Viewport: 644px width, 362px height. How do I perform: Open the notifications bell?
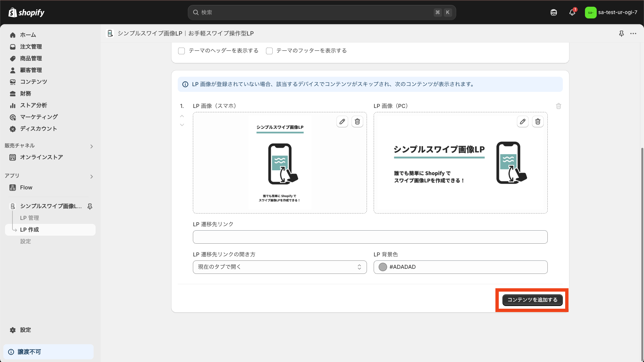point(572,12)
